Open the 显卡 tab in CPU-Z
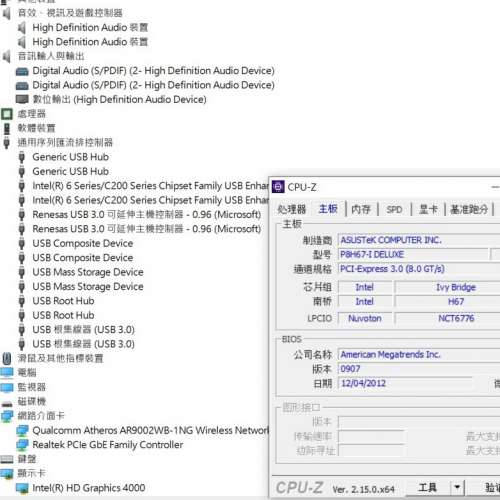Image resolution: width=500 pixels, height=500 pixels. 428,209
